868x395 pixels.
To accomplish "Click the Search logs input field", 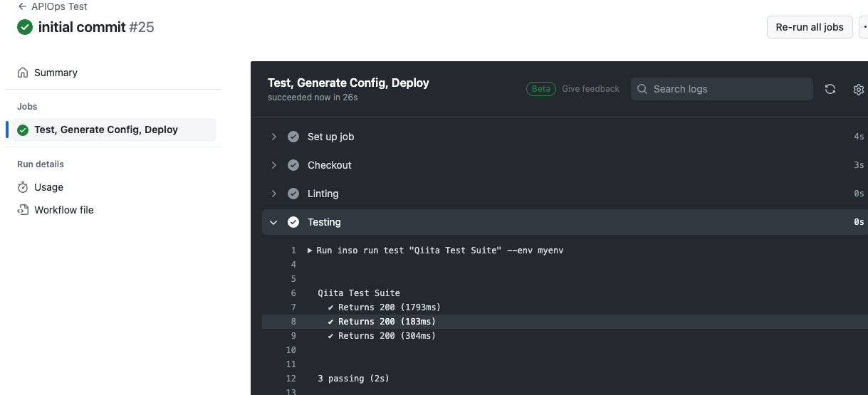I will coord(726,89).
